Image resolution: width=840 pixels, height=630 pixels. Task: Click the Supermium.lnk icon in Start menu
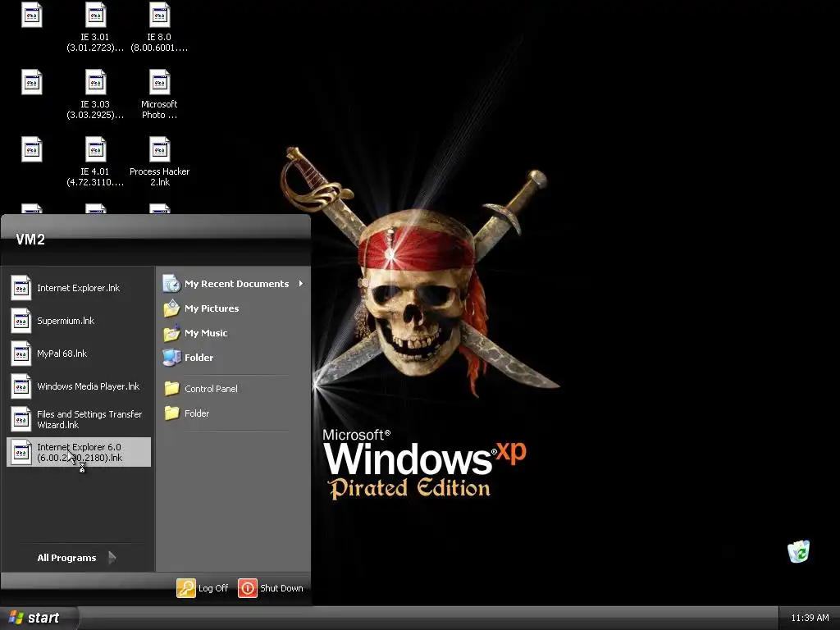21,321
